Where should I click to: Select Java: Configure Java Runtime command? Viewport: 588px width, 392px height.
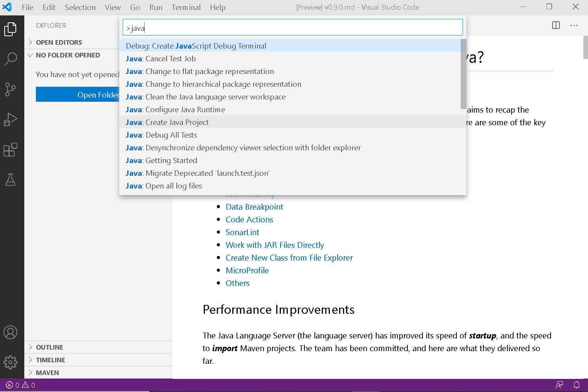290,109
